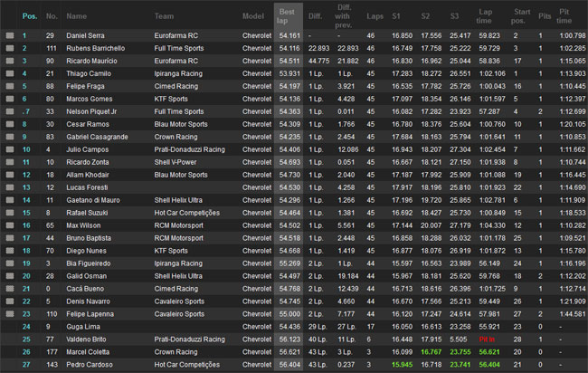
Task: Click the row icon beside Ricardo Maurício
Action: point(10,61)
